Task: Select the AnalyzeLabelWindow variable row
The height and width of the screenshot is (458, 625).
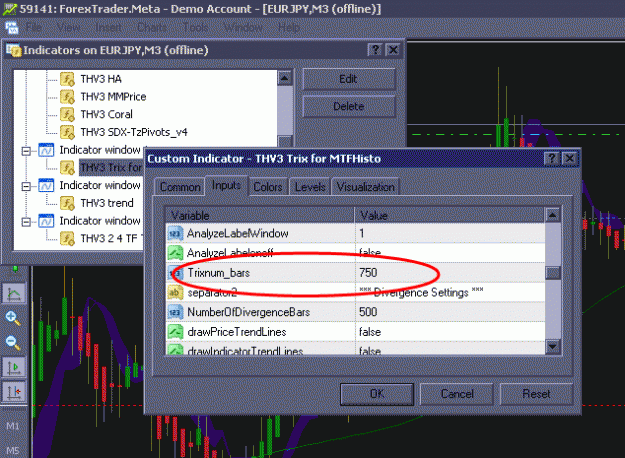Action: click(x=355, y=233)
